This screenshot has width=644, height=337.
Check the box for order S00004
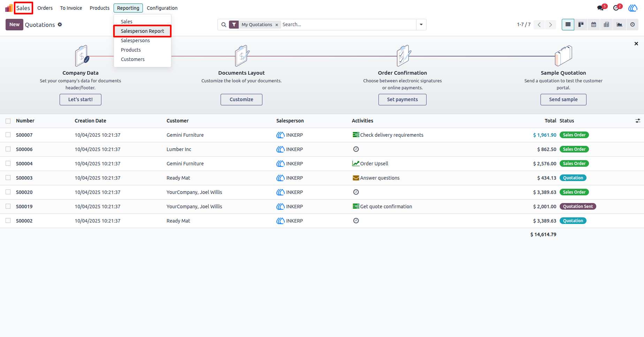tap(8, 163)
